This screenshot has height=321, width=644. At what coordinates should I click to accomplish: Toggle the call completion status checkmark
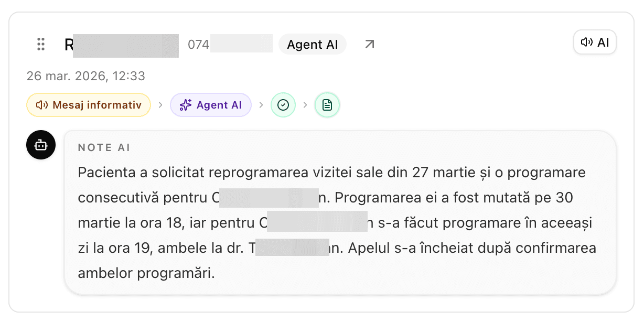[x=283, y=105]
